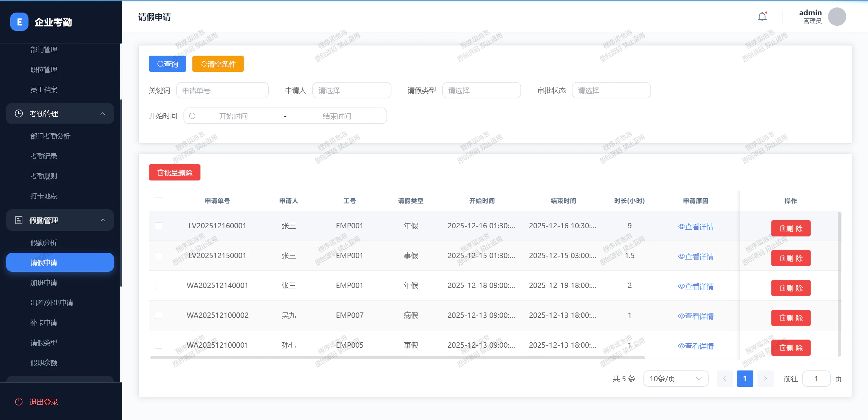The image size is (868, 420).
Task: Click the admin avatar circle
Action: 837,17
